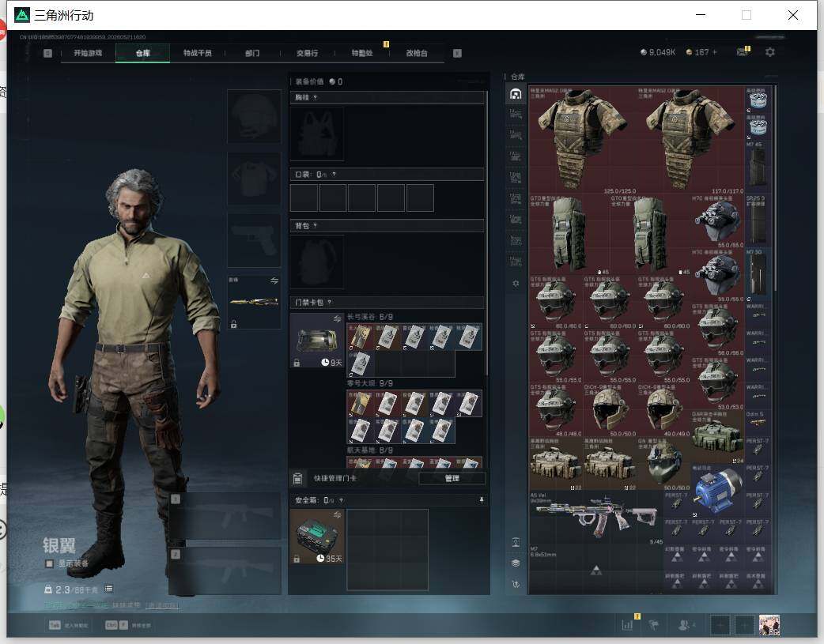This screenshot has height=644, width=824.
Task: Open the mail icon near currency
Action: tap(742, 52)
